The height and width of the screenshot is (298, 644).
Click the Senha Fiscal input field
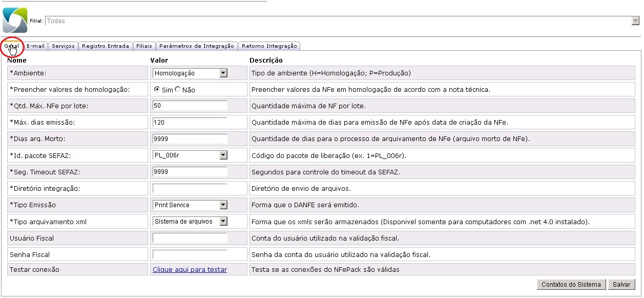click(x=190, y=254)
